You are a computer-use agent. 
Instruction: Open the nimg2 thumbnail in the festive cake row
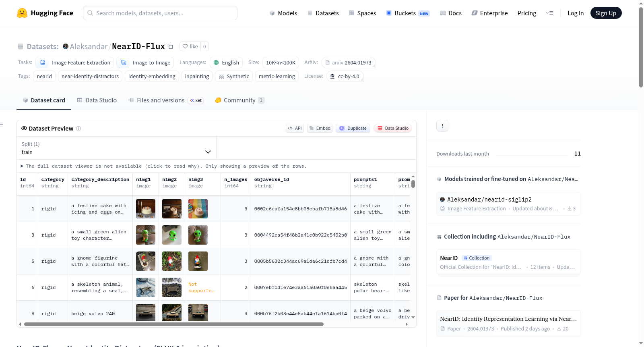point(172,209)
